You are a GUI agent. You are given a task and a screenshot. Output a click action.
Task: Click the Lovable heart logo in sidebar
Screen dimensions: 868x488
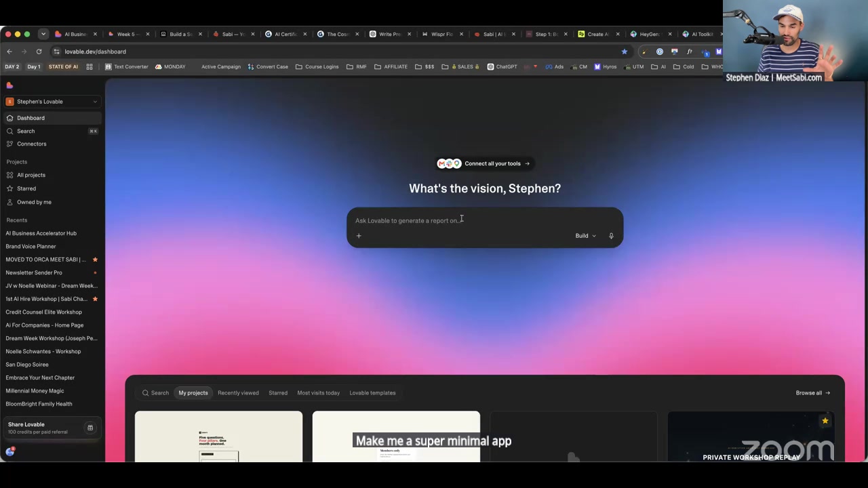9,85
